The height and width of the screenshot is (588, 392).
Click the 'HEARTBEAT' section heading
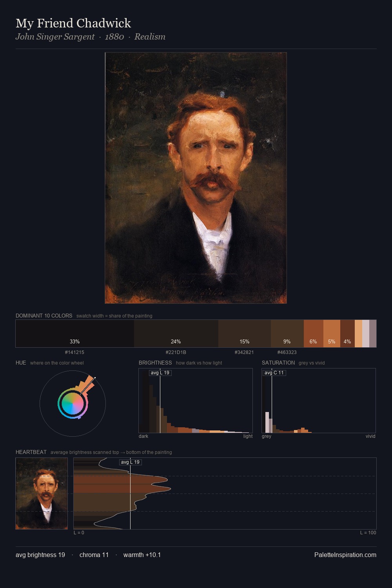point(31,452)
